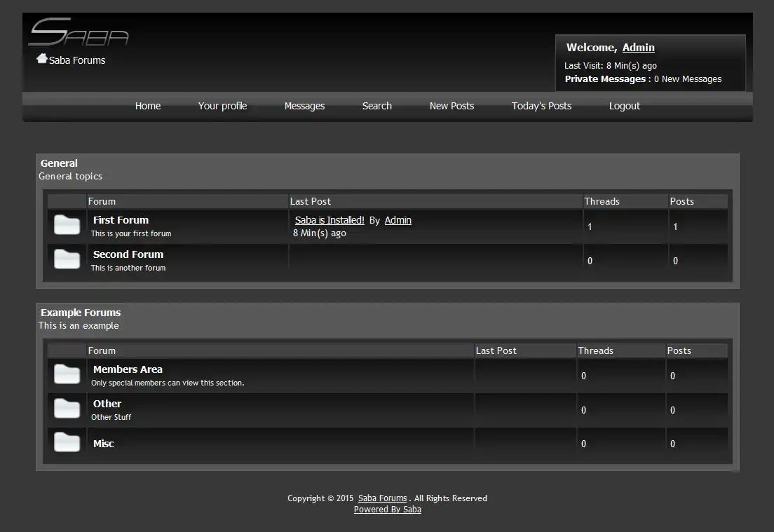Image resolution: width=774 pixels, height=532 pixels.
Task: Click the 'General topics' description text
Action: pos(70,176)
